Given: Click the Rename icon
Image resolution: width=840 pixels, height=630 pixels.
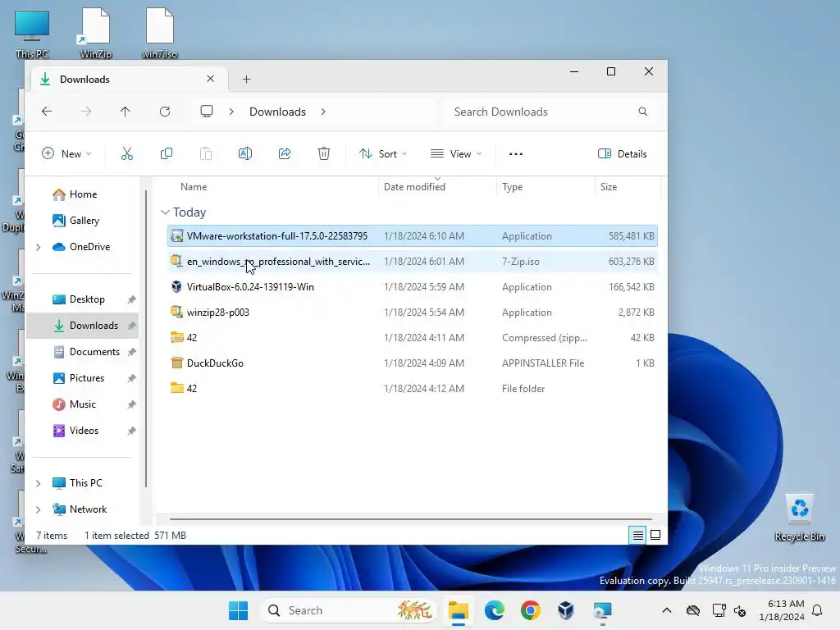Looking at the screenshot, I should [244, 153].
